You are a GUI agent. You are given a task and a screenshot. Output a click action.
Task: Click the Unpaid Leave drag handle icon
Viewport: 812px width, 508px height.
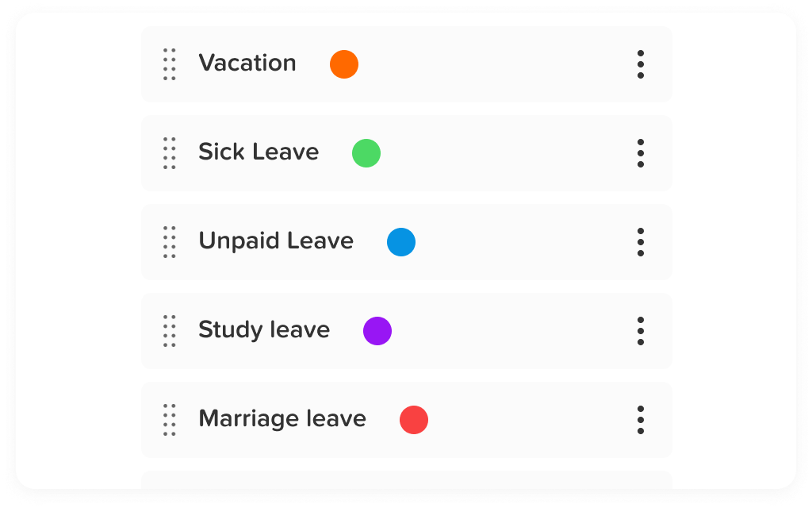click(x=169, y=242)
